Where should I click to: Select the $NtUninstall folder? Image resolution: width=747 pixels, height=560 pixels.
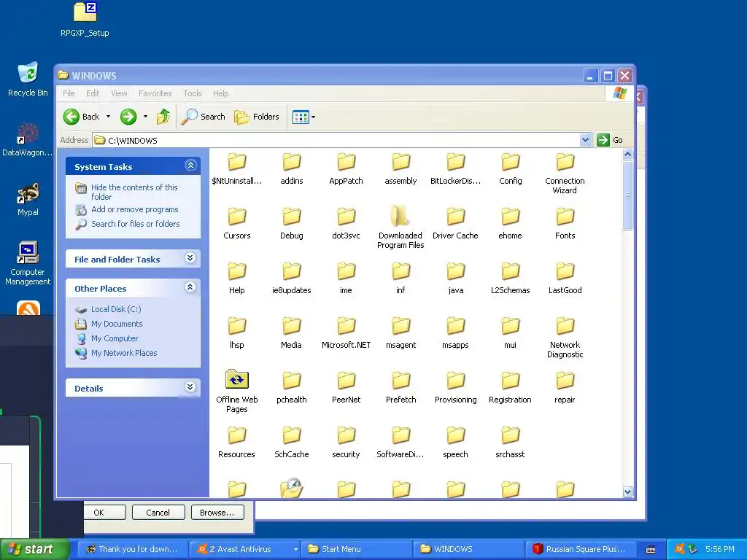pos(237,169)
